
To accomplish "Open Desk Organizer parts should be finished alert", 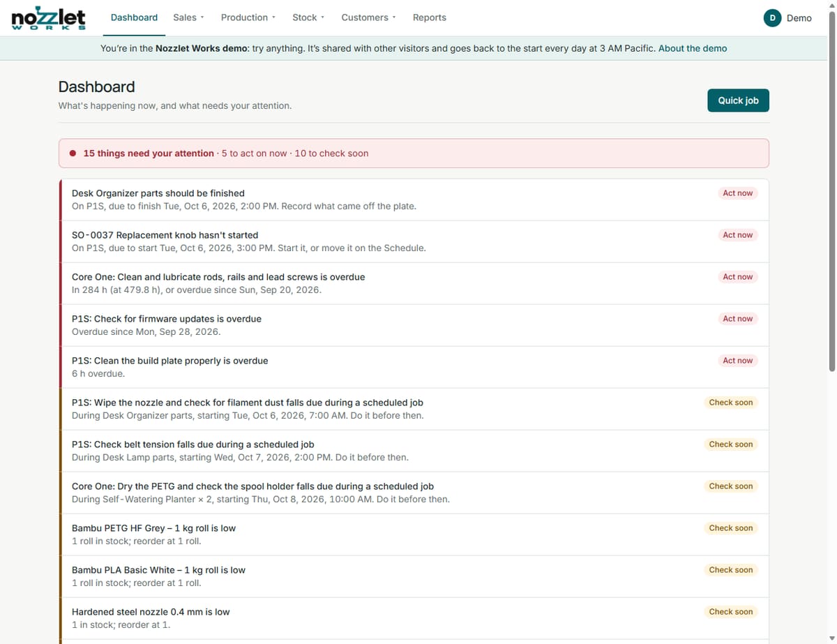I will click(x=414, y=200).
